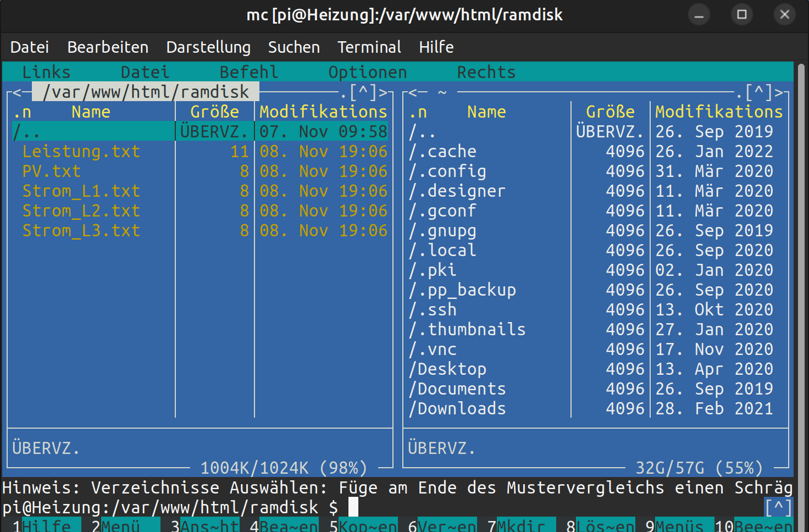The height and width of the screenshot is (532, 809).
Task: Click the 2 Menü function key button
Action: (x=126, y=525)
